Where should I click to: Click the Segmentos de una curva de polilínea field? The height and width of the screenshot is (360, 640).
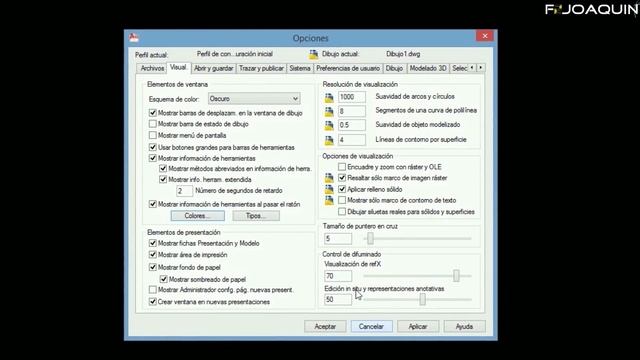click(x=351, y=111)
